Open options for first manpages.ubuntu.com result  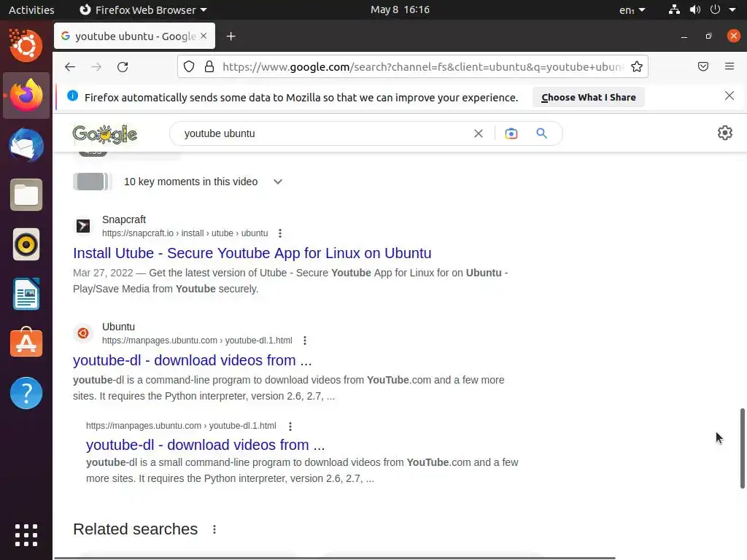(x=305, y=341)
